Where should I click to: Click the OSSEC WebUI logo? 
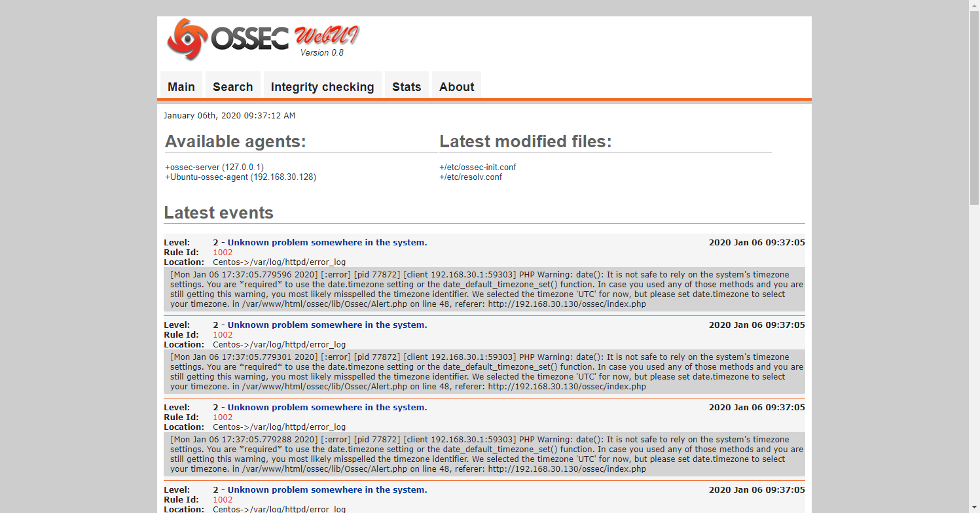(263, 40)
